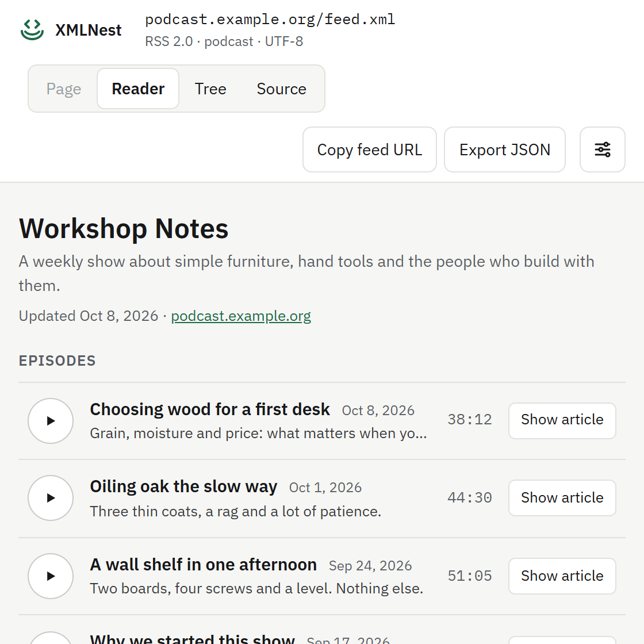Click the title "A wall shelf in one afternoon"
Screen dimensions: 644x644
pyautogui.click(x=204, y=565)
